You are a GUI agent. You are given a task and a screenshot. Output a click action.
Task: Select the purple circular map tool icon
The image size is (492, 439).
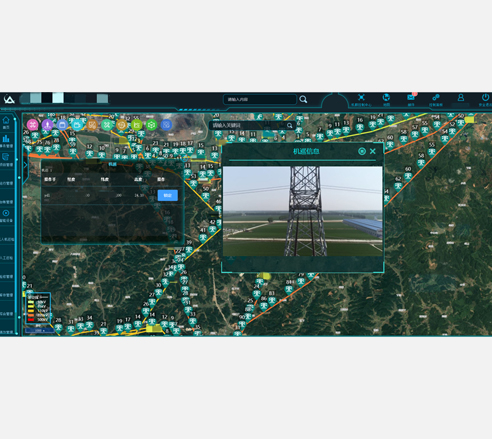(x=47, y=125)
